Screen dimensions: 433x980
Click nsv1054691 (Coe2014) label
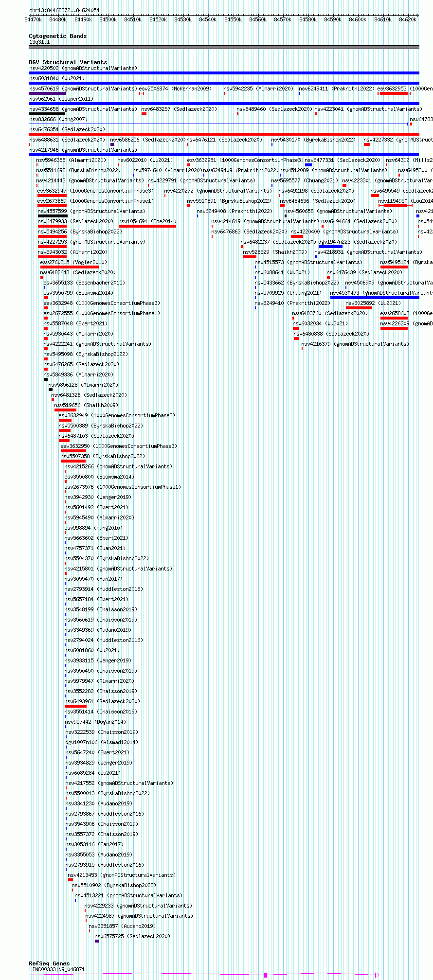pyautogui.click(x=147, y=221)
